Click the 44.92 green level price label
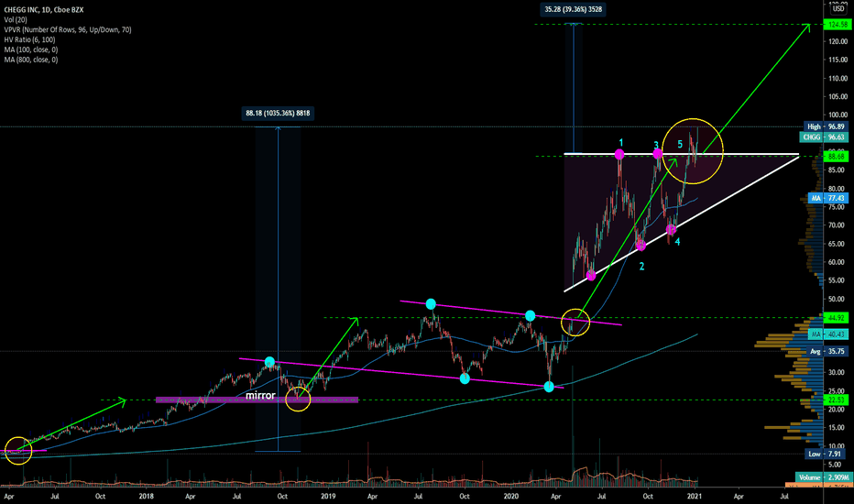This screenshot has height=504, width=854. click(838, 318)
